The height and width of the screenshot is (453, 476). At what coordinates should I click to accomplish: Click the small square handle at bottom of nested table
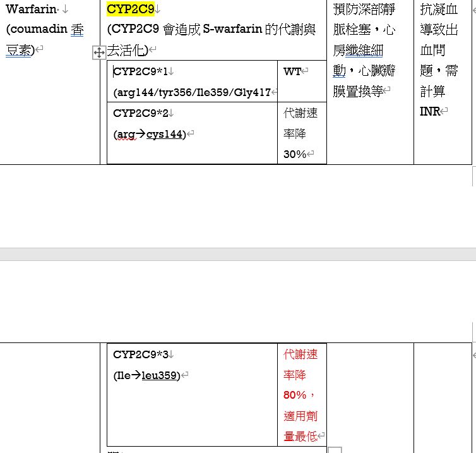click(335, 450)
